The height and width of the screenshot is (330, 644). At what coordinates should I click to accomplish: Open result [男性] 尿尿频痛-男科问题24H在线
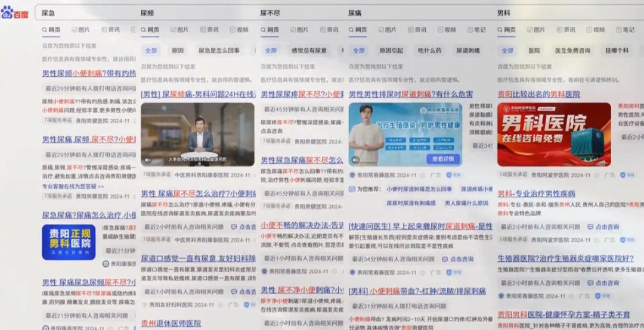tap(198, 94)
